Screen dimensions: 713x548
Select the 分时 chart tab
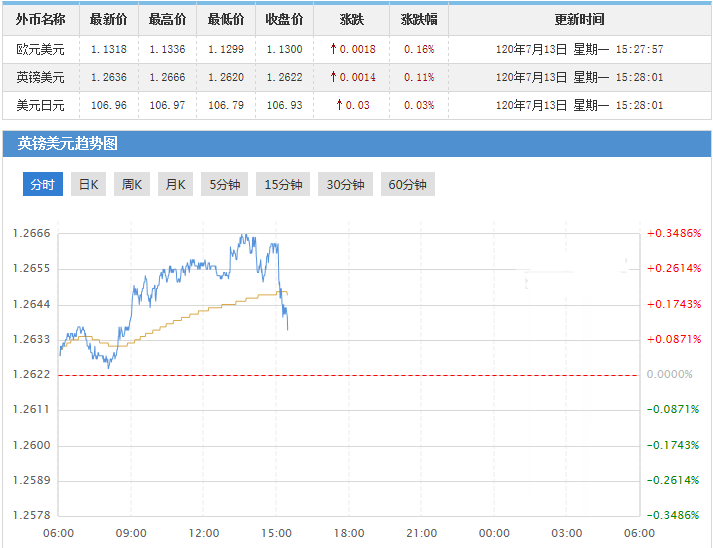43,184
